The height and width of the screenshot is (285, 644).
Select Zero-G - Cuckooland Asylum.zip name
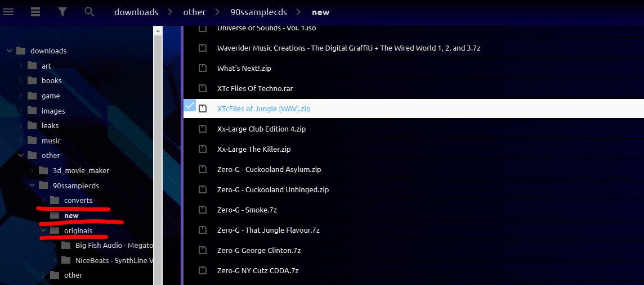pyautogui.click(x=269, y=169)
